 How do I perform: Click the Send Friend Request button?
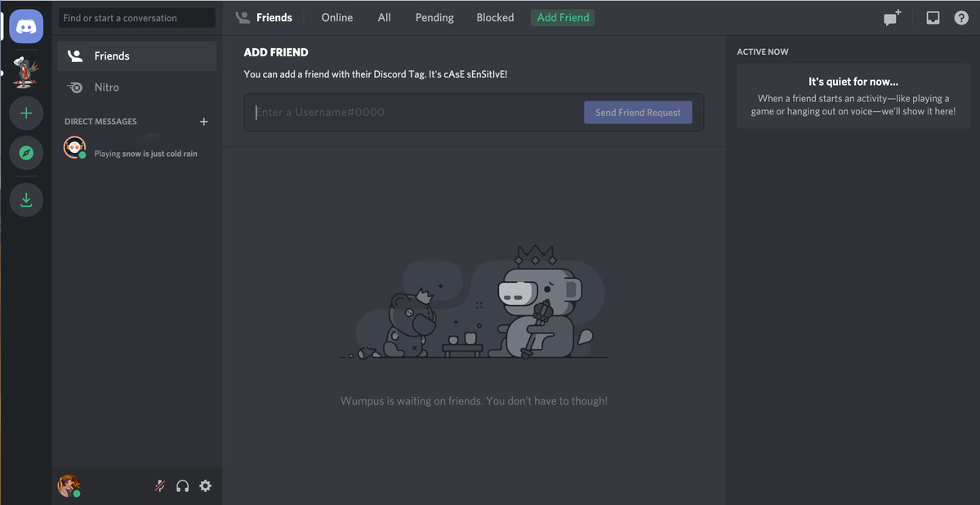(x=638, y=112)
